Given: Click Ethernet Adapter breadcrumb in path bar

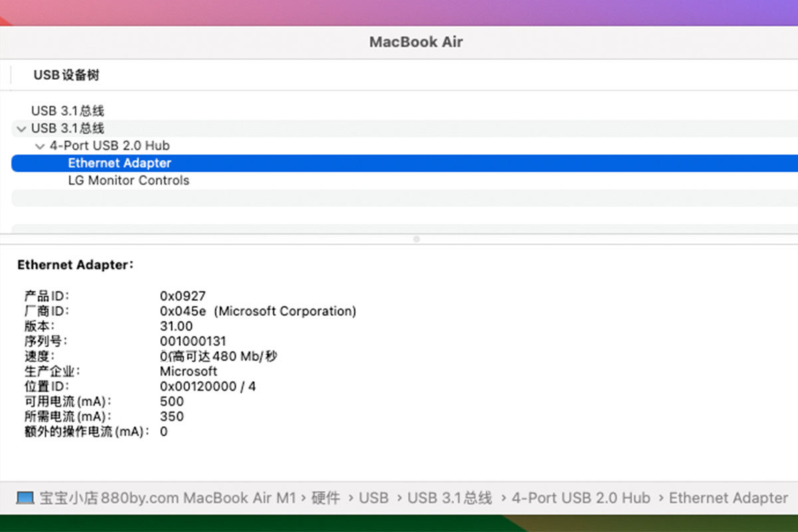Looking at the screenshot, I should pos(728,498).
